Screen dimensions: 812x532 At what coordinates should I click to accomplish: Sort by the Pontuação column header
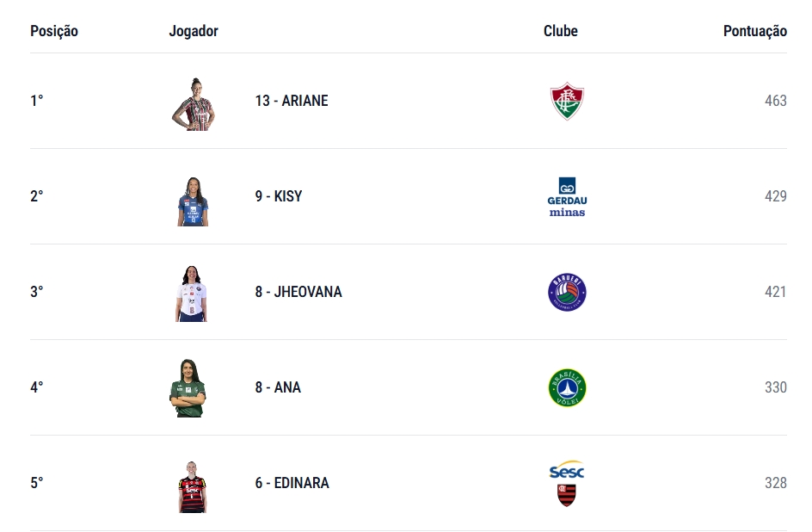point(755,31)
